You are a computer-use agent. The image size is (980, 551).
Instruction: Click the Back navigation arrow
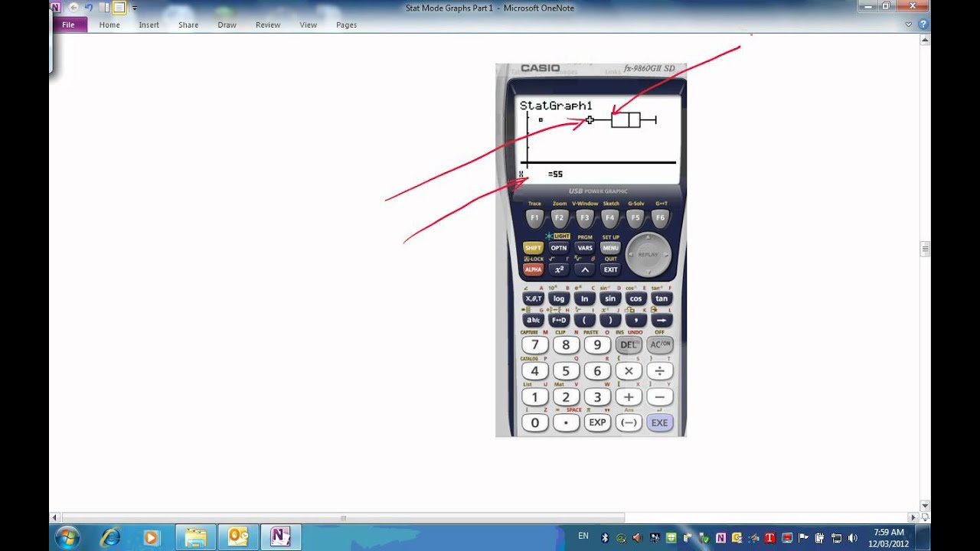[74, 8]
